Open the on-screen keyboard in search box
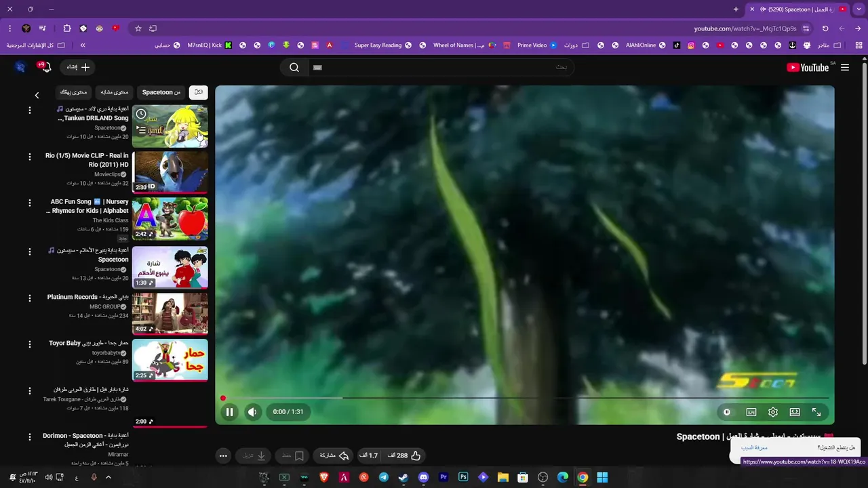This screenshot has width=868, height=488. click(317, 67)
